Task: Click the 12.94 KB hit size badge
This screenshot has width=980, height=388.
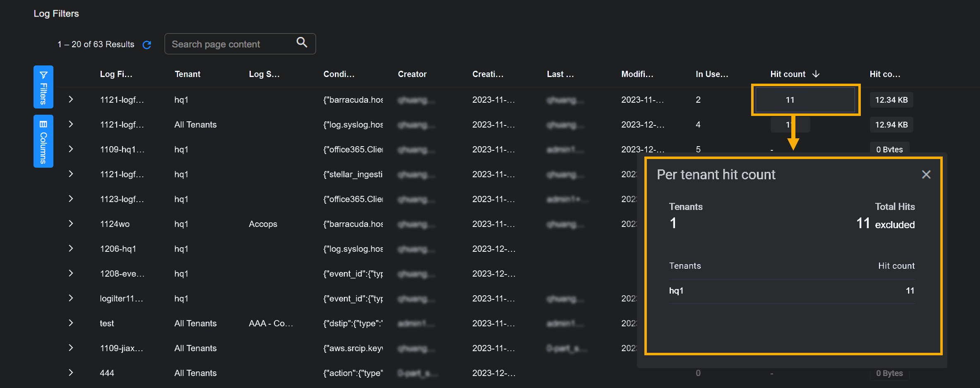Action: point(891,125)
